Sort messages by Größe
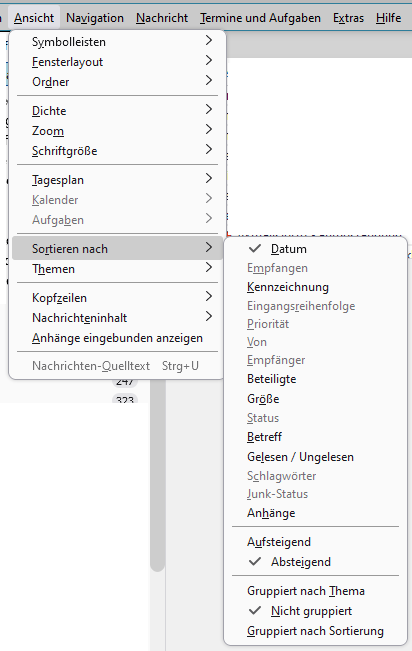 pos(315,399)
